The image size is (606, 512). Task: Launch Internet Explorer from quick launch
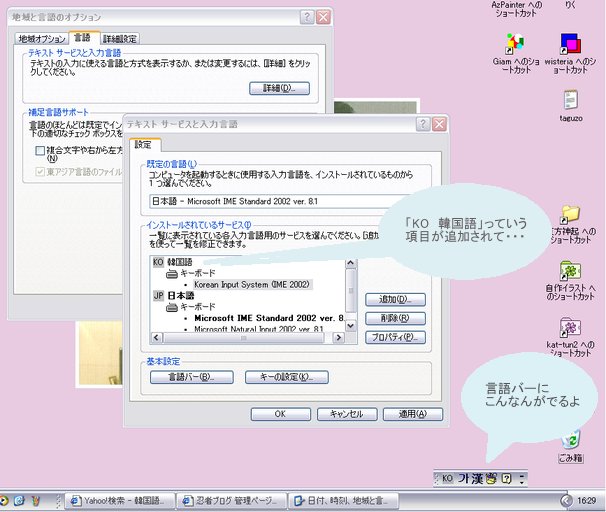[19, 501]
